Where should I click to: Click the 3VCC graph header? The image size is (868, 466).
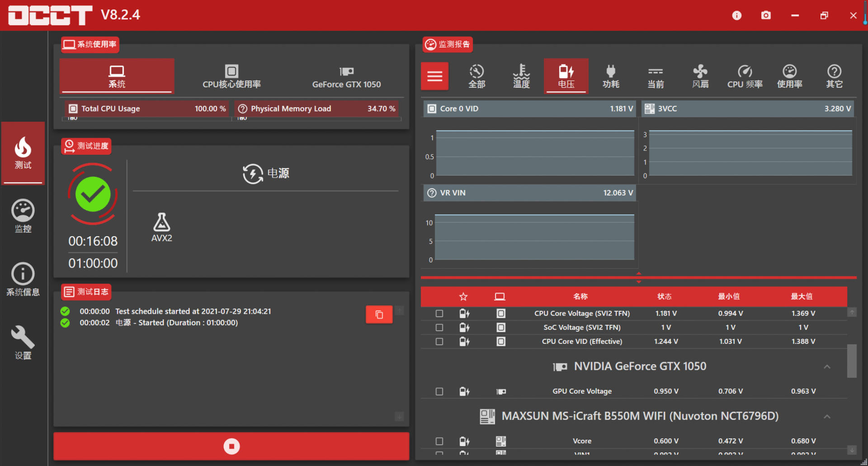pos(748,109)
